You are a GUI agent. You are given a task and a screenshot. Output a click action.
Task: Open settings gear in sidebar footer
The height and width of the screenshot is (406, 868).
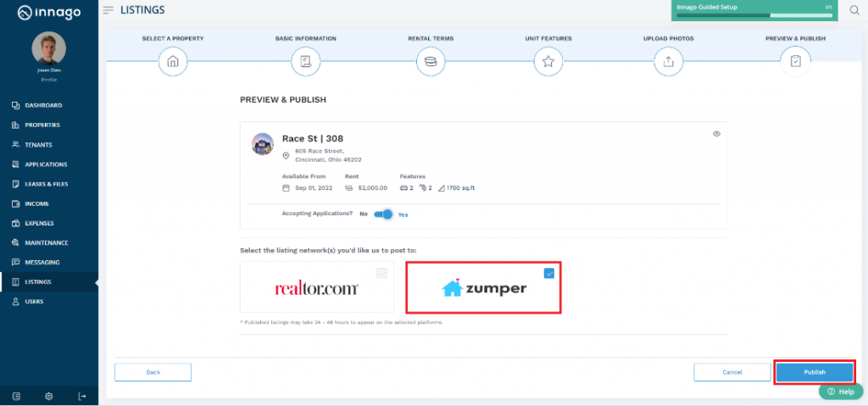pyautogui.click(x=49, y=396)
